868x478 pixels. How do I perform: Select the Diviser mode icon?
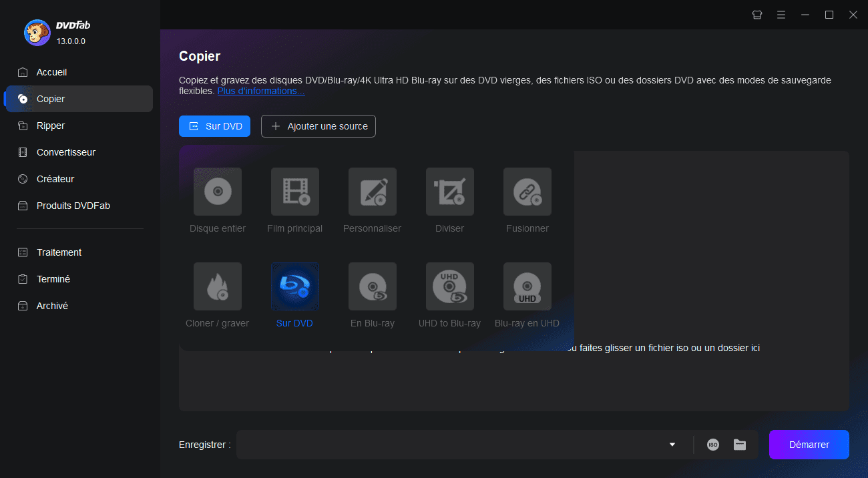450,192
